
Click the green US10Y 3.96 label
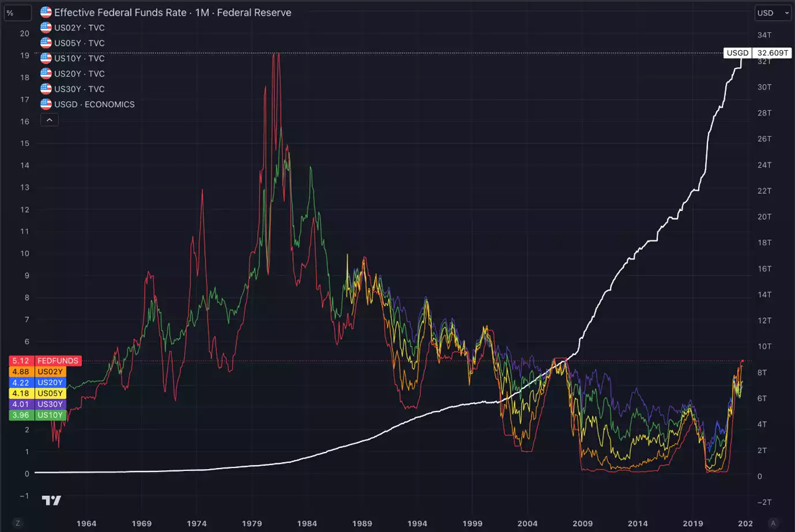point(37,415)
